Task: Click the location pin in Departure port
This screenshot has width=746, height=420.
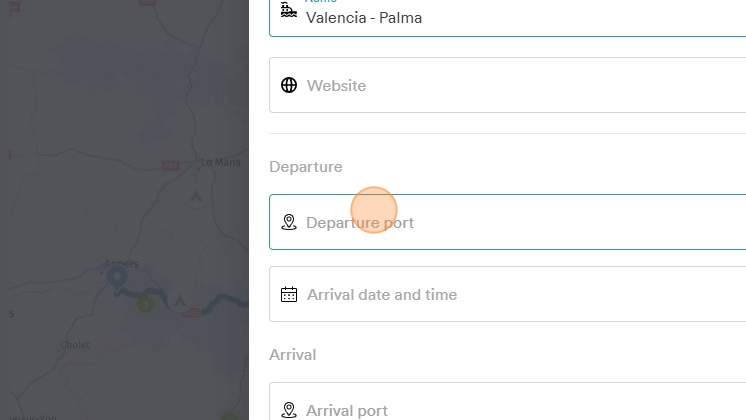Action: (289, 222)
